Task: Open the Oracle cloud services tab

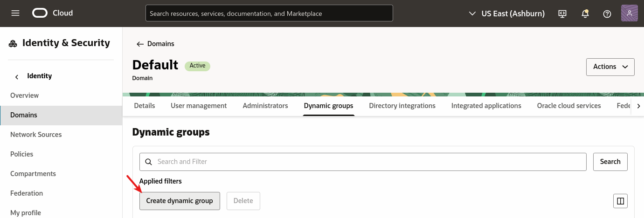Action: pyautogui.click(x=569, y=106)
